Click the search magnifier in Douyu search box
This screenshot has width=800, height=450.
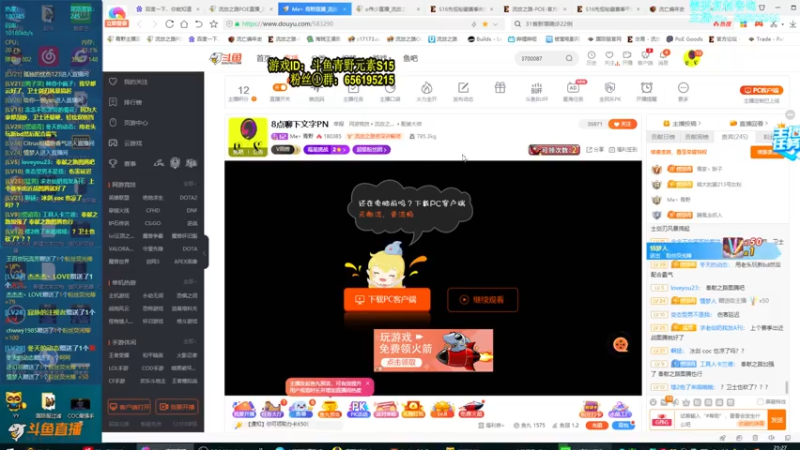pos(569,59)
